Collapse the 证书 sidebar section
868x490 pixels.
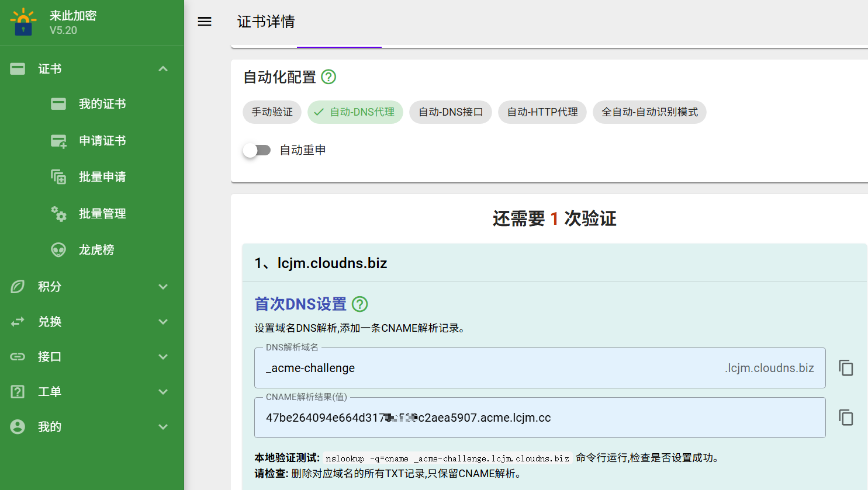coord(163,69)
